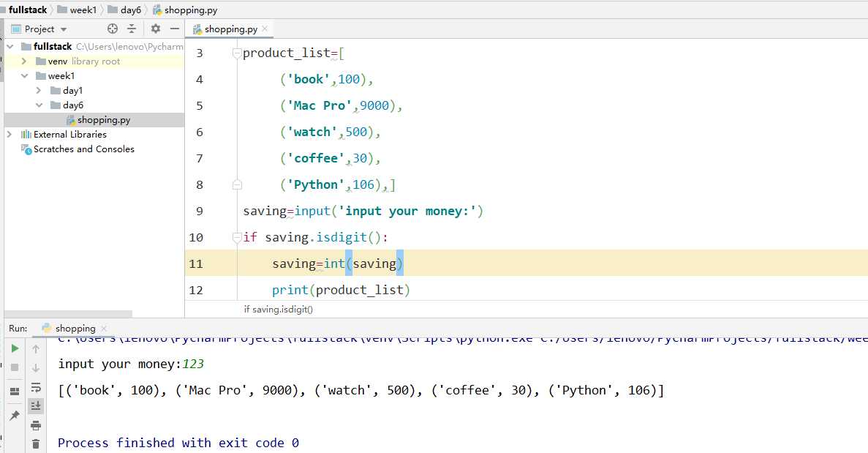Rerun shopping with the green play icon
Viewport: 868px width, 453px height.
(x=15, y=348)
